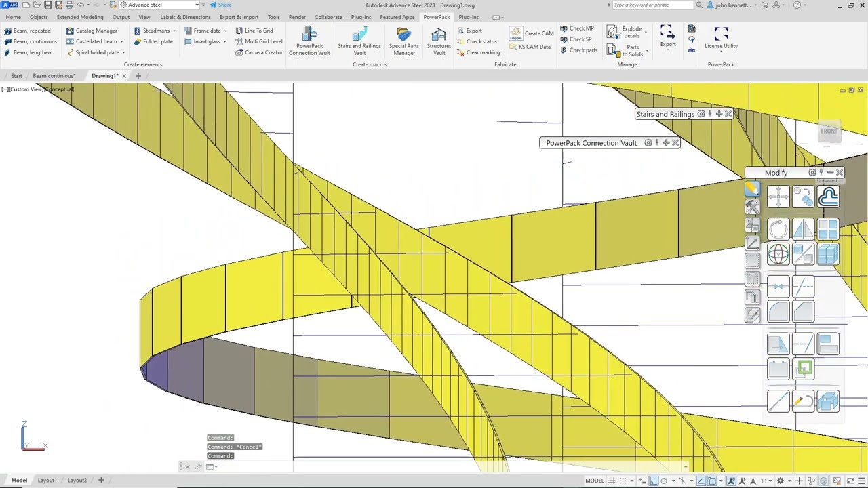Select the 3D Array cubes tool
This screenshot has width=868, height=488.
pos(828,254)
